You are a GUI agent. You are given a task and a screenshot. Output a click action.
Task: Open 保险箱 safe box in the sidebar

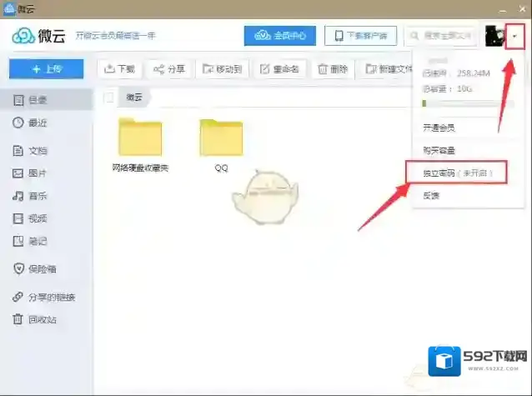point(47,269)
